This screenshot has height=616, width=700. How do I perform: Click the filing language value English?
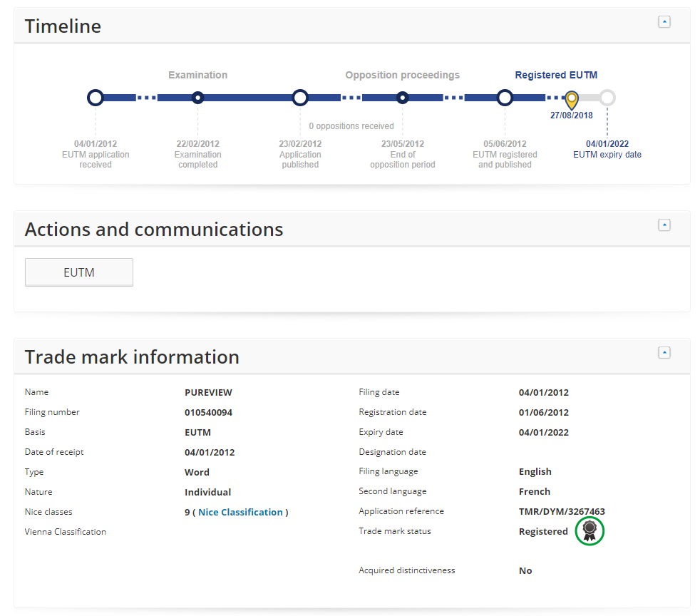[x=535, y=472]
